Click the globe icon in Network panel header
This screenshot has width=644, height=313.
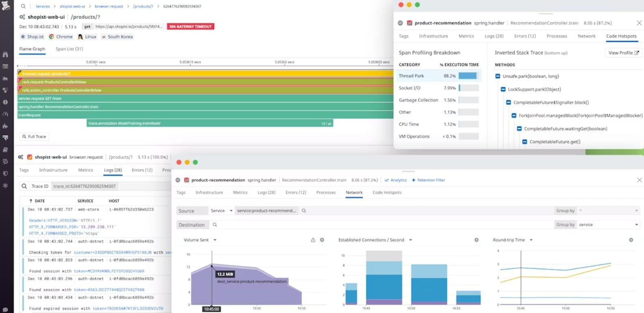tap(178, 180)
